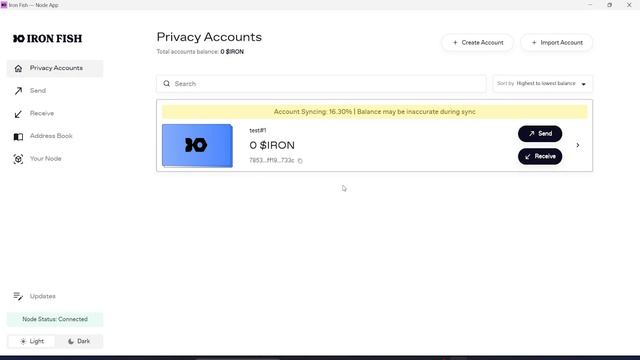Click into the accounts Search field

[x=321, y=84]
